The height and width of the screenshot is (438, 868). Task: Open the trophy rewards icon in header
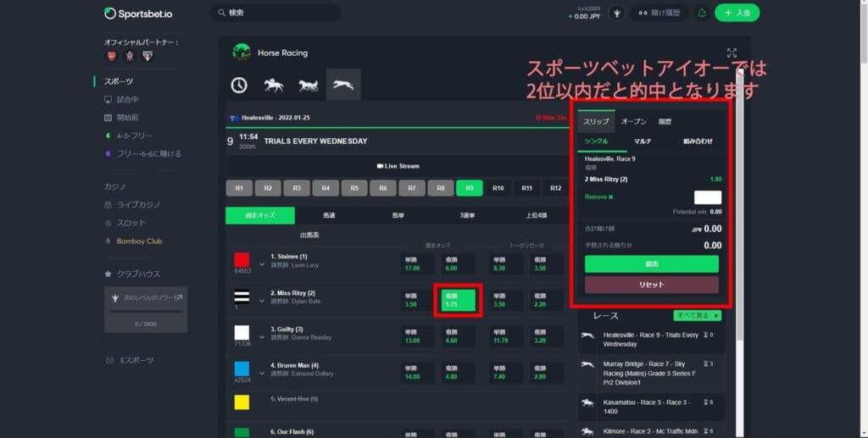617,13
